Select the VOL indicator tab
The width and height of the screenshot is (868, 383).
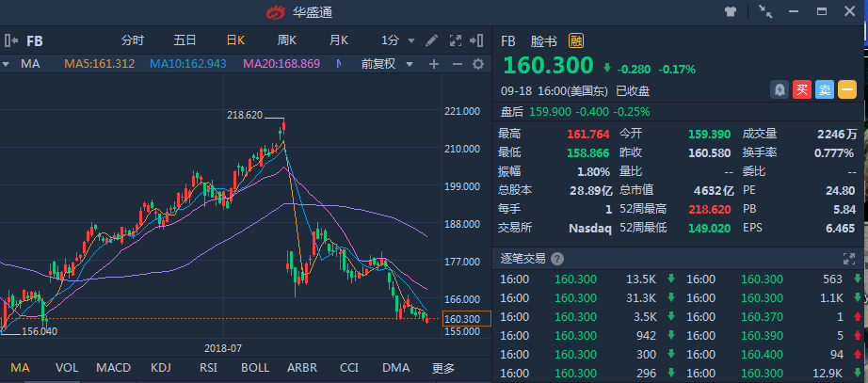click(67, 368)
